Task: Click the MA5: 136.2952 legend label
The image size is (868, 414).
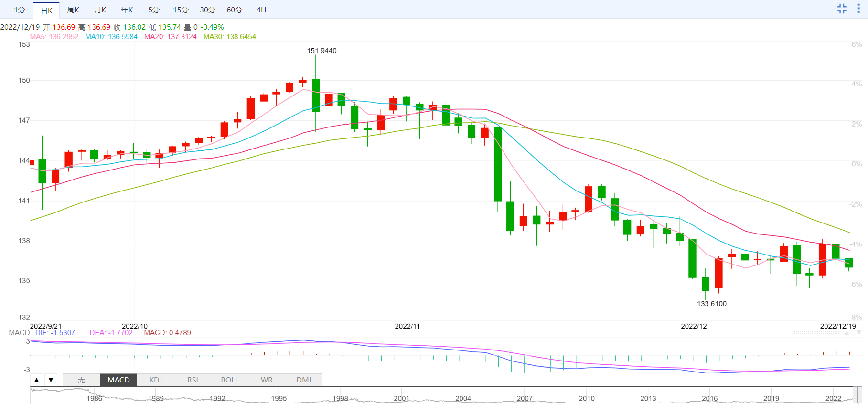Action: coord(54,37)
